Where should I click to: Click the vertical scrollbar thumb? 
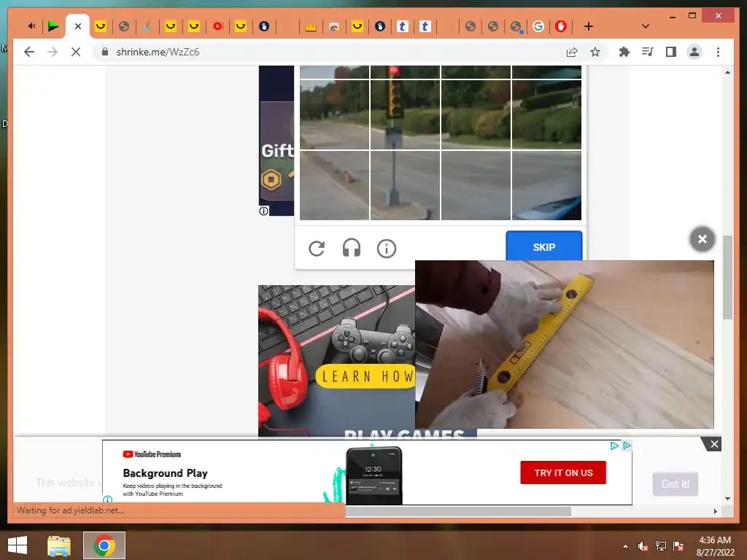pyautogui.click(x=727, y=277)
